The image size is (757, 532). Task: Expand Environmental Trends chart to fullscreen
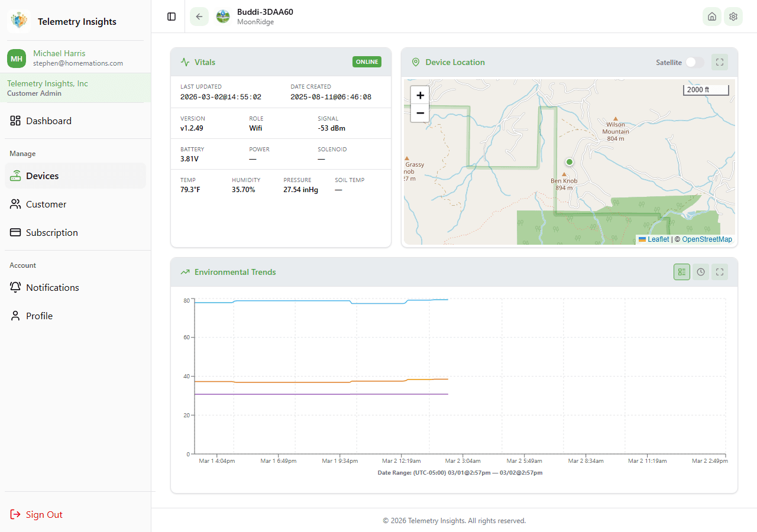(x=720, y=272)
